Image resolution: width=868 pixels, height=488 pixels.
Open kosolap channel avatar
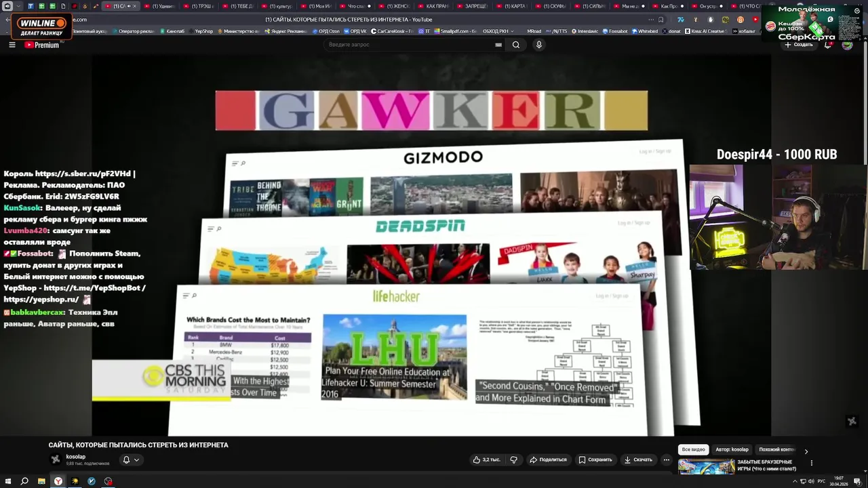click(x=56, y=460)
